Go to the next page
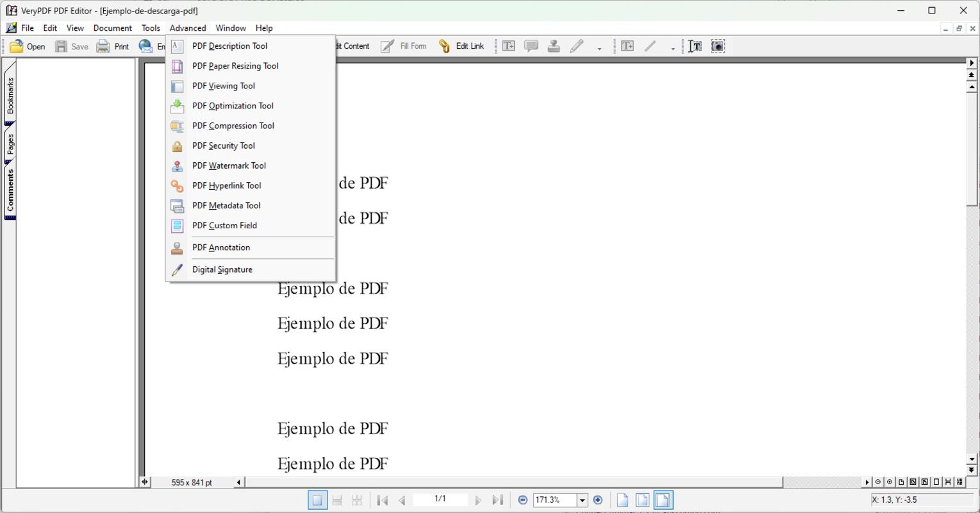The height and width of the screenshot is (513, 980). pos(478,500)
